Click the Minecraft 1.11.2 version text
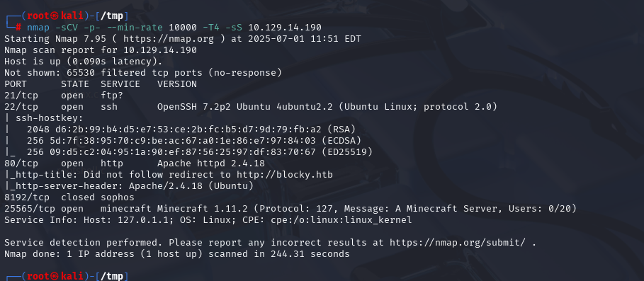 click(188, 208)
